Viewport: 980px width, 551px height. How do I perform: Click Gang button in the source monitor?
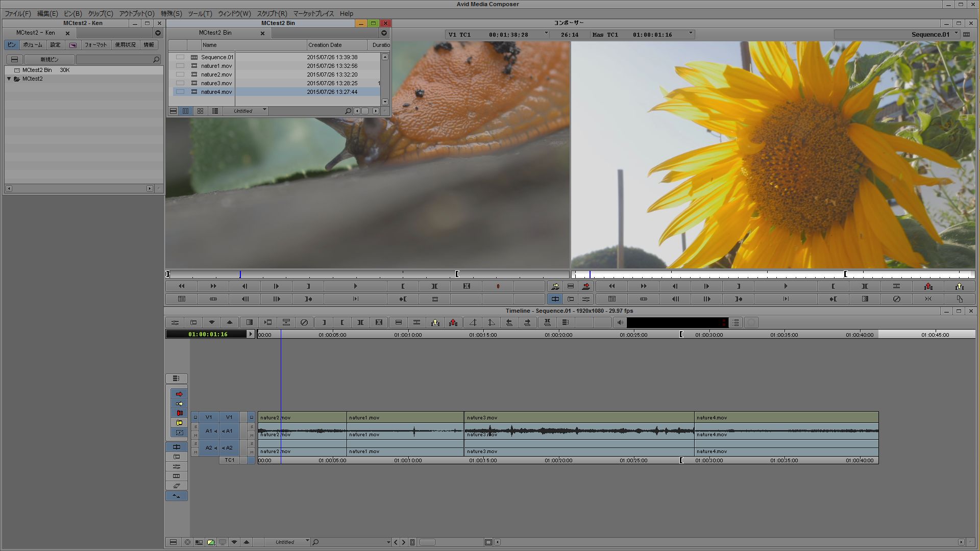[213, 299]
